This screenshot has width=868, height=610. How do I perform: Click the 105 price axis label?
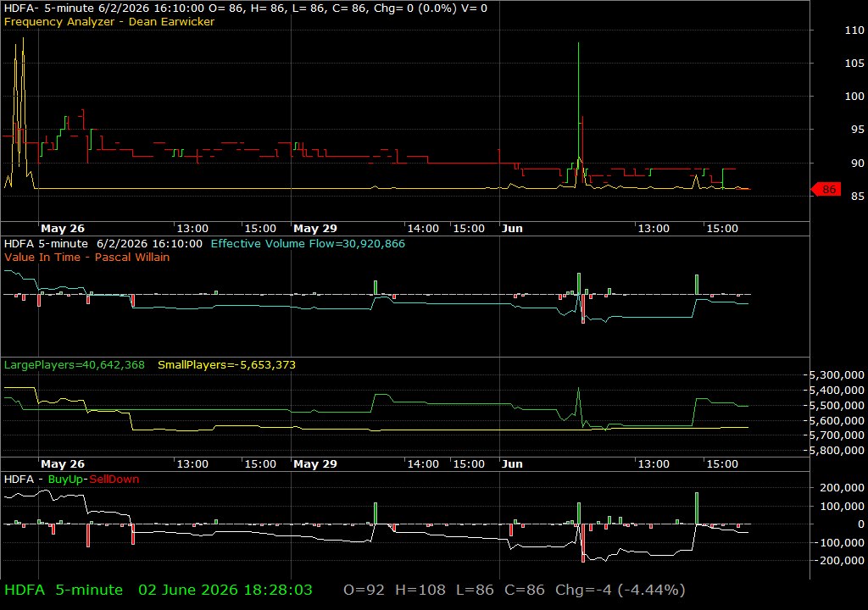[854, 63]
